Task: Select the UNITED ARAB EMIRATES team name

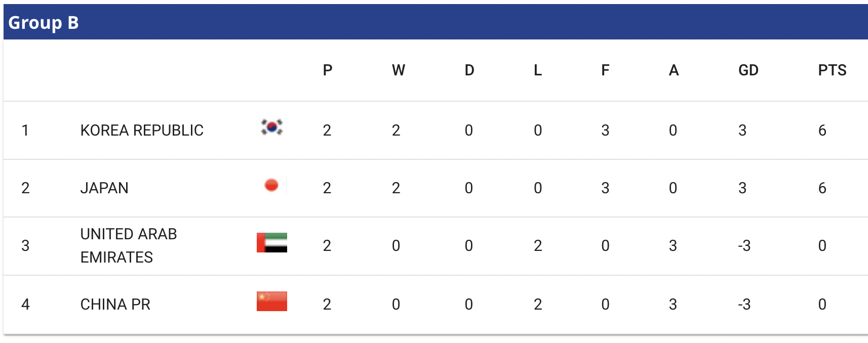Action: pos(129,246)
